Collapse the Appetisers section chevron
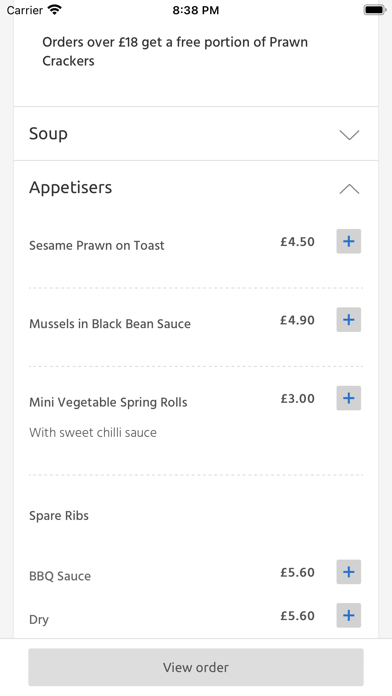The image size is (392, 696). click(349, 189)
